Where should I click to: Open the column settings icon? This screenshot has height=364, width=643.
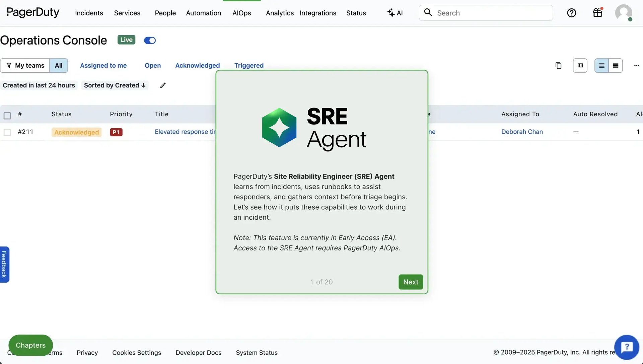580,66
